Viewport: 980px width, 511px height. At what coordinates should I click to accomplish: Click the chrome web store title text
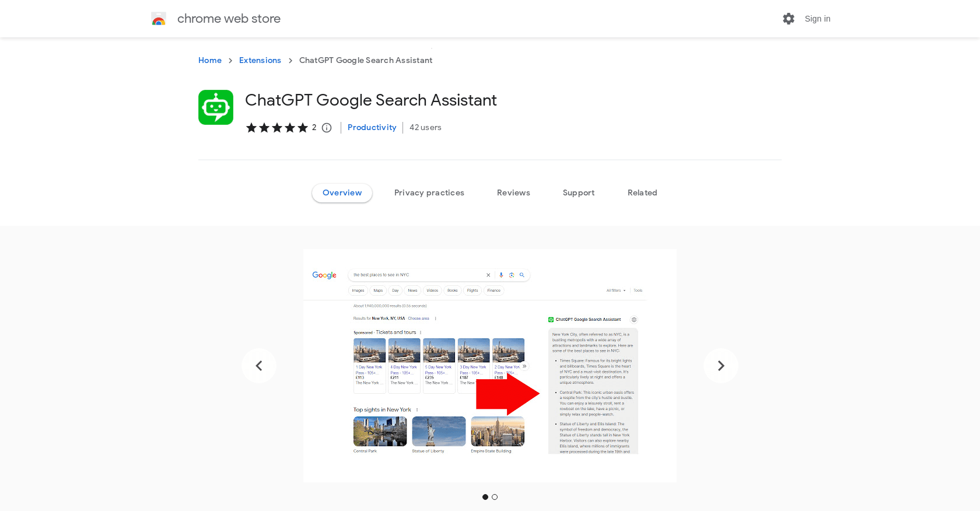(229, 19)
